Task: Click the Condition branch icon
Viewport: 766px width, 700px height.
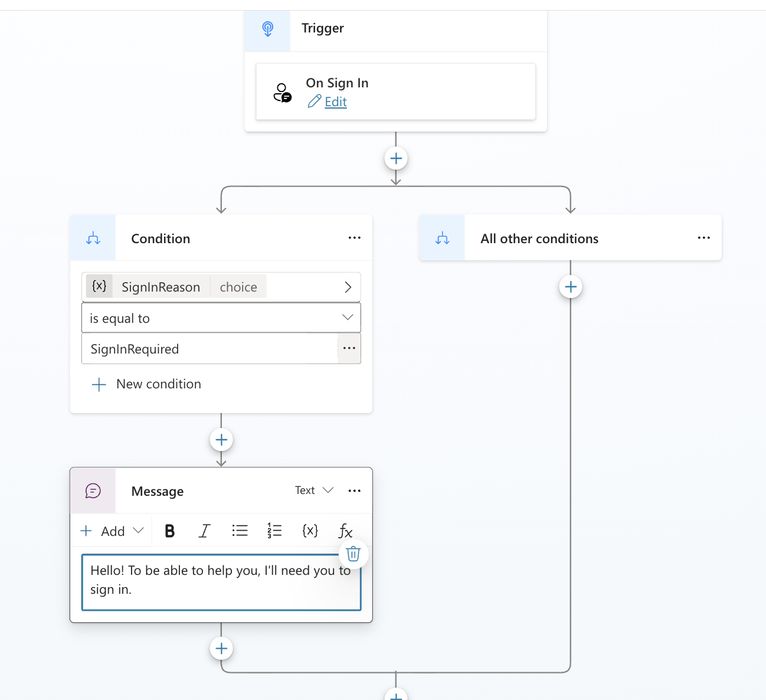Action: [93, 238]
